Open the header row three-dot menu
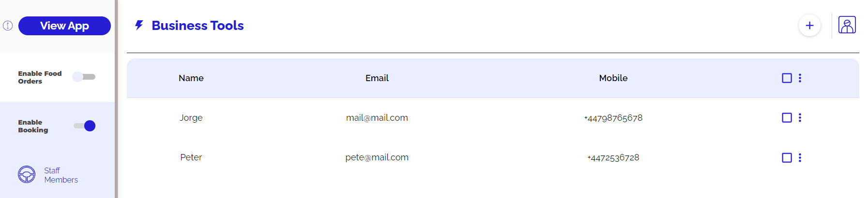The image size is (868, 198). (x=800, y=78)
